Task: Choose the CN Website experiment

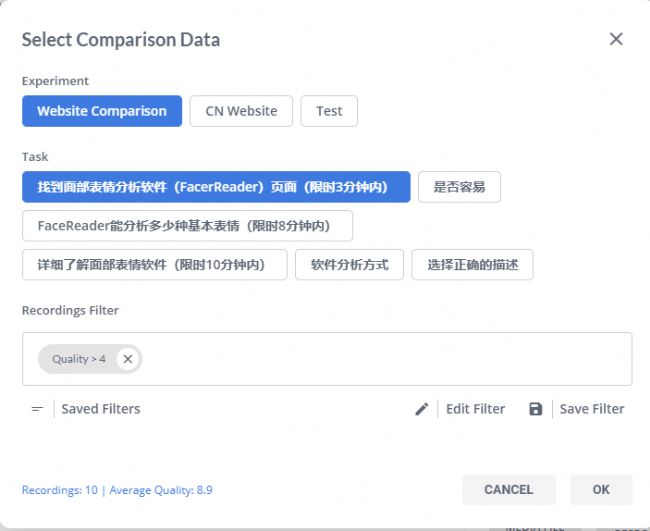Action: click(241, 111)
